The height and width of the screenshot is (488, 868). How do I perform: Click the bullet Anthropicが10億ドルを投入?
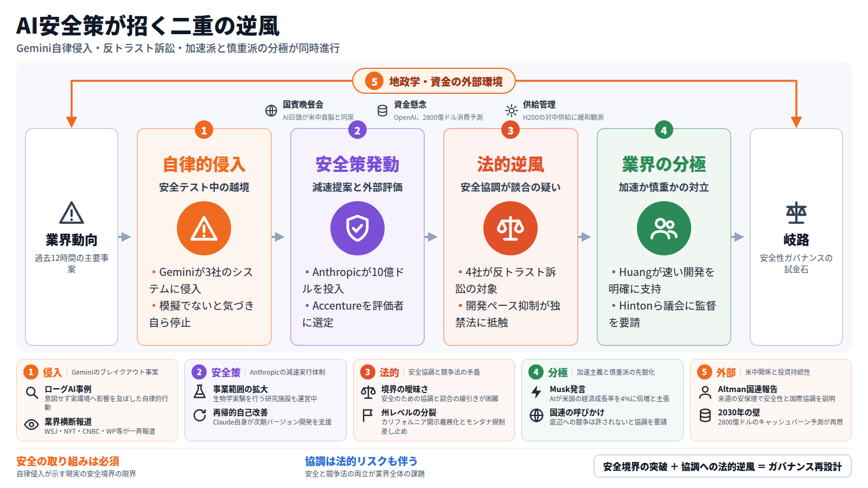click(x=353, y=280)
